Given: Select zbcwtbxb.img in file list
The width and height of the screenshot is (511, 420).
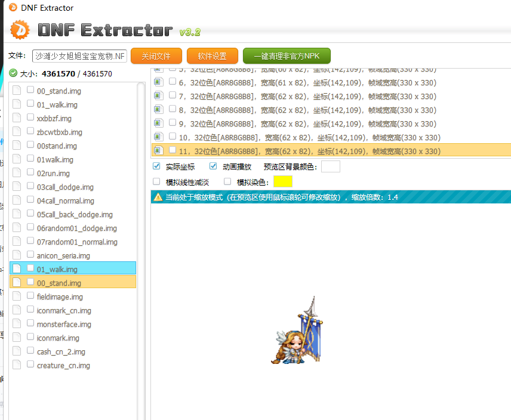Looking at the screenshot, I should tap(59, 132).
